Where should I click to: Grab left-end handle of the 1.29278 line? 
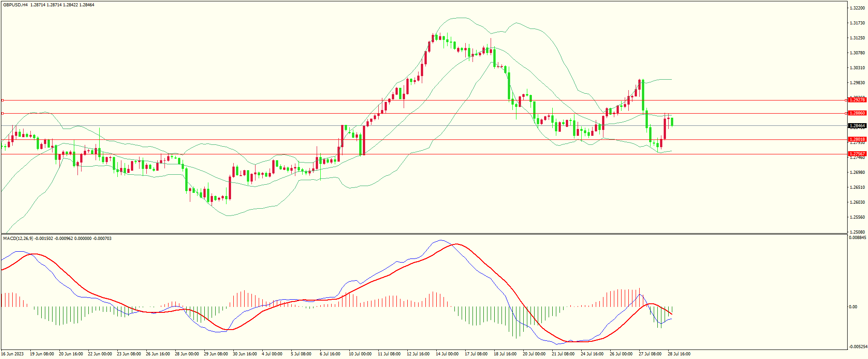point(2,100)
